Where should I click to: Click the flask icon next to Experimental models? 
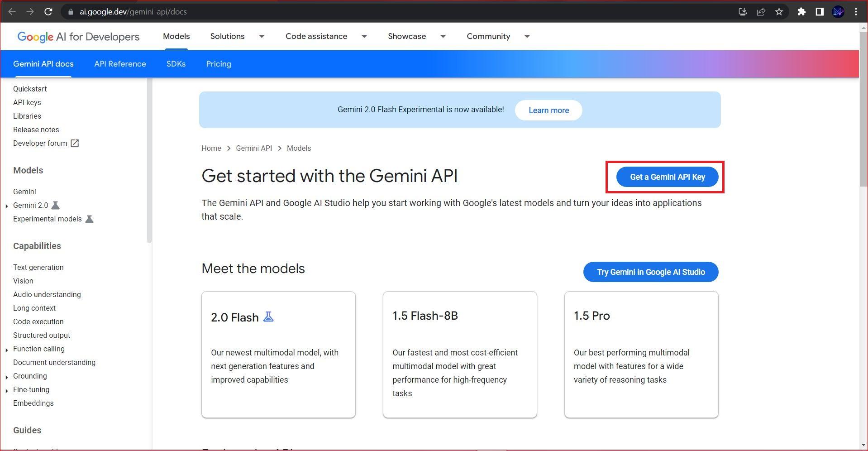coord(89,219)
